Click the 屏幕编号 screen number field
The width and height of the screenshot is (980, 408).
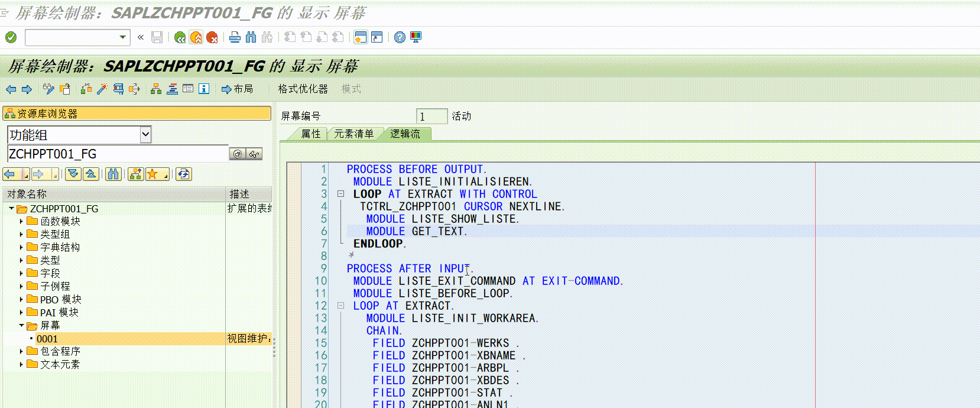point(431,116)
